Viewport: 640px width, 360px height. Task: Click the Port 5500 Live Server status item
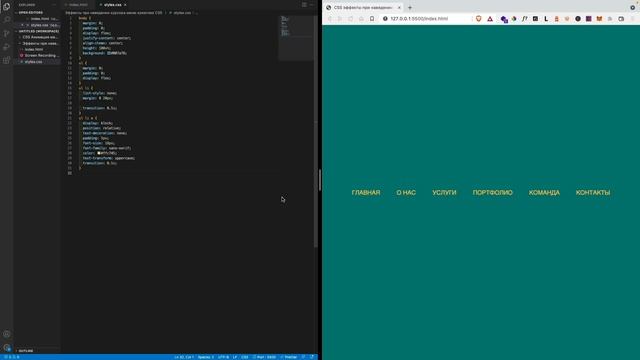click(264, 357)
